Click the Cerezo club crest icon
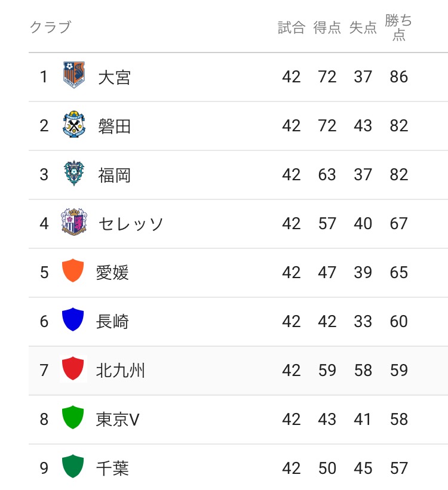The height and width of the screenshot is (490, 448). [74, 223]
